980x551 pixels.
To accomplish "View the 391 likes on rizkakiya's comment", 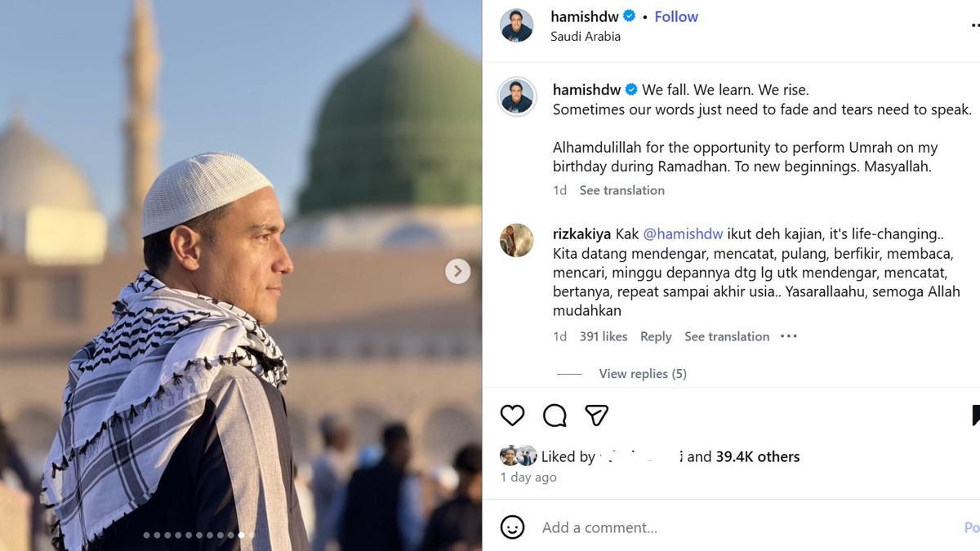I will pyautogui.click(x=604, y=336).
